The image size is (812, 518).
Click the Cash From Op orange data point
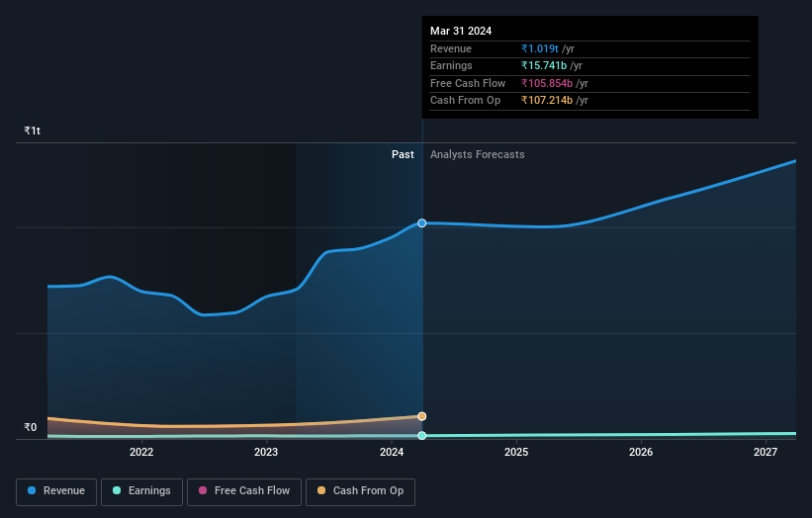click(x=422, y=416)
